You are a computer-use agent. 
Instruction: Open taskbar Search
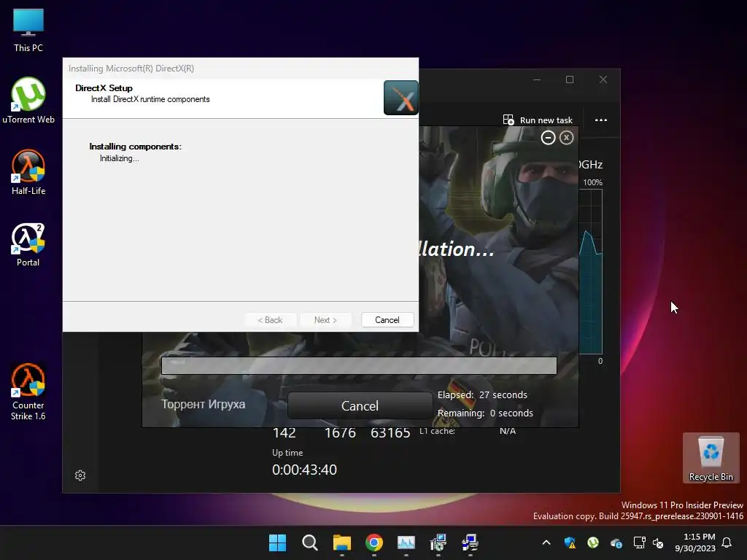309,542
